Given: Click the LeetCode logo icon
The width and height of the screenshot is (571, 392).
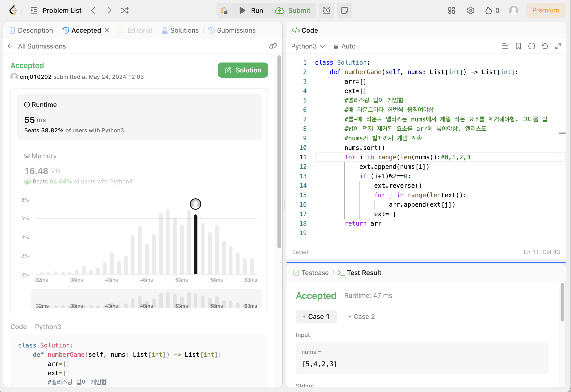Looking at the screenshot, I should 13,10.
